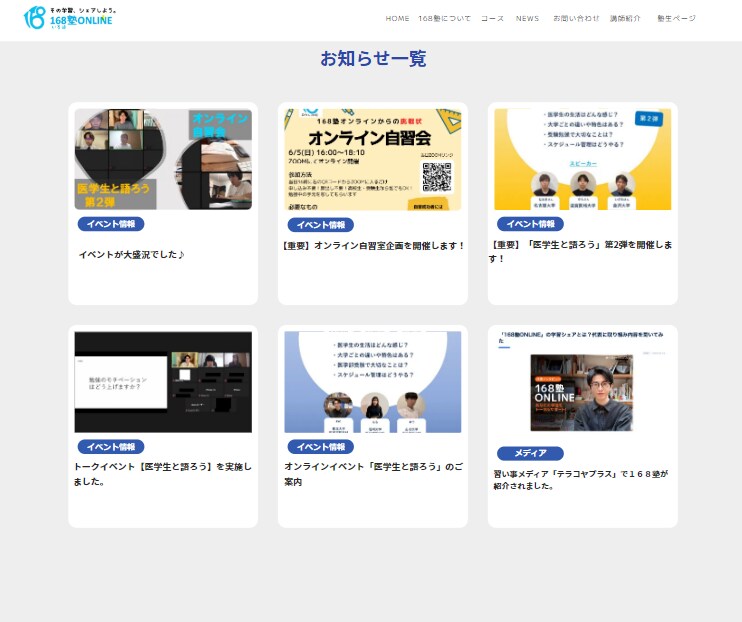Click the イベント情報 tag on トークイベント card
742x622 pixels.
coord(111,446)
